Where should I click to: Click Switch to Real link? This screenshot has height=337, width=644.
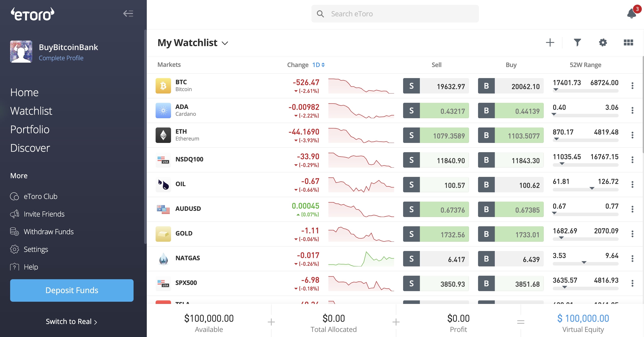tap(71, 322)
